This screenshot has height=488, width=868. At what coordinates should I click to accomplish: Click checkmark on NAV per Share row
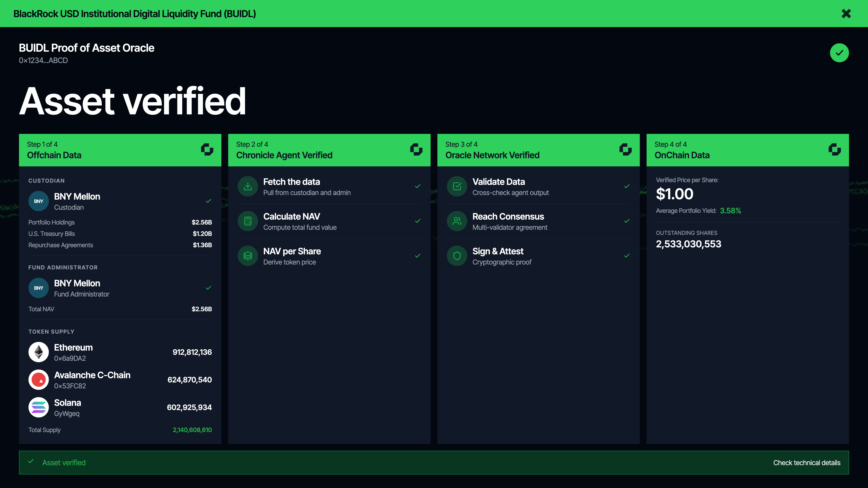pyautogui.click(x=418, y=256)
